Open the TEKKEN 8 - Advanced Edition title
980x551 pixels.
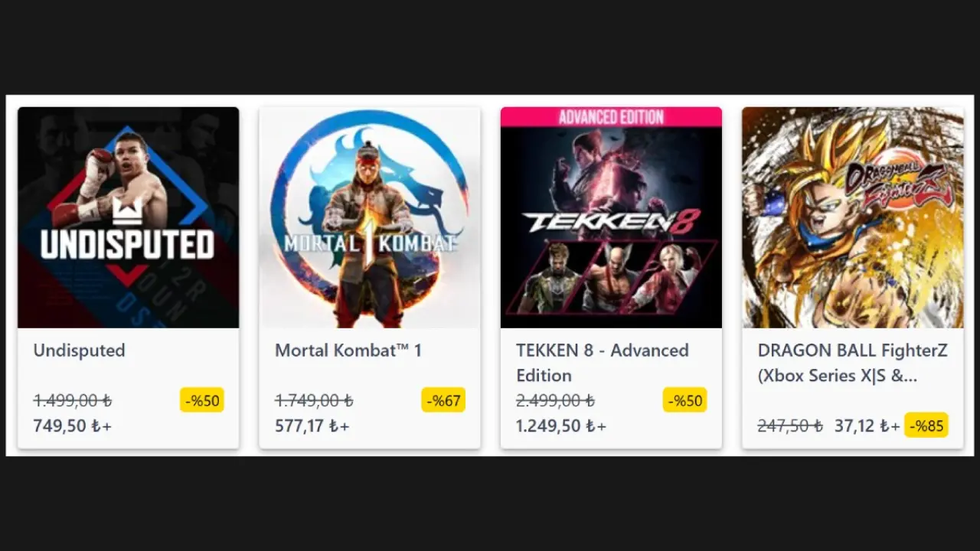[x=603, y=363]
